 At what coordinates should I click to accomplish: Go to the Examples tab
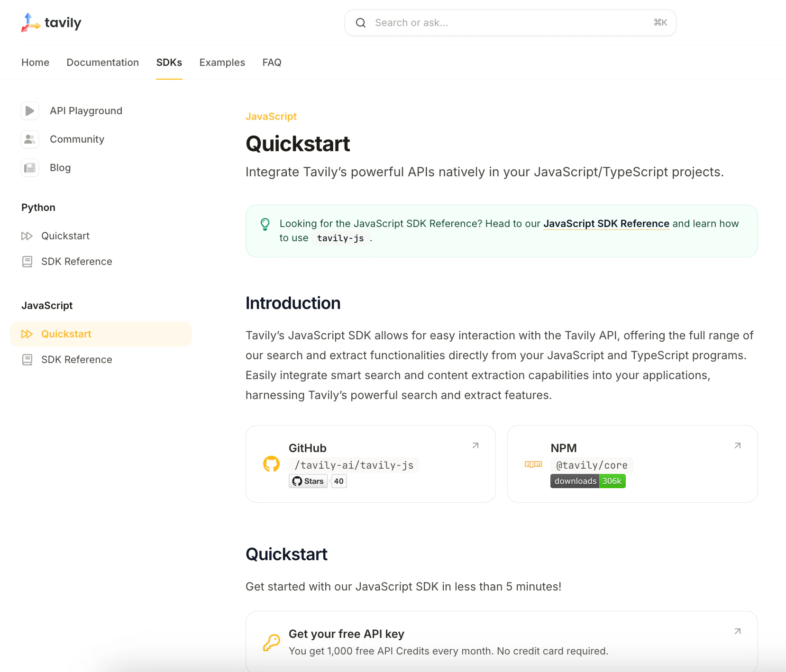tap(222, 63)
